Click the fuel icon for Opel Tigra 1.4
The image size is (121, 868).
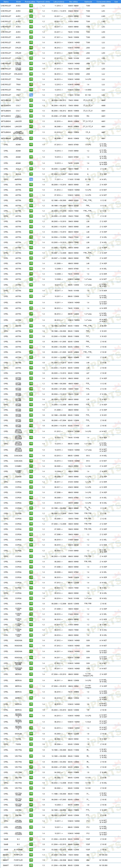31,739
